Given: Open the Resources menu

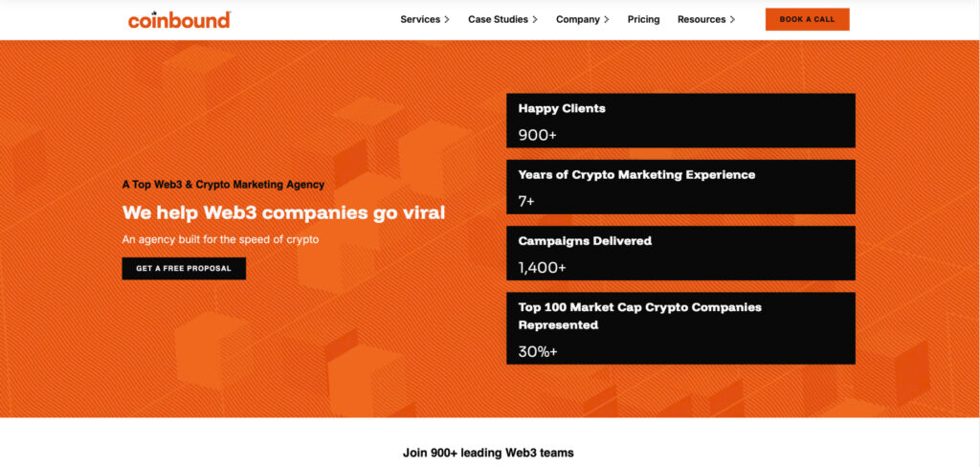Looking at the screenshot, I should coord(702,19).
